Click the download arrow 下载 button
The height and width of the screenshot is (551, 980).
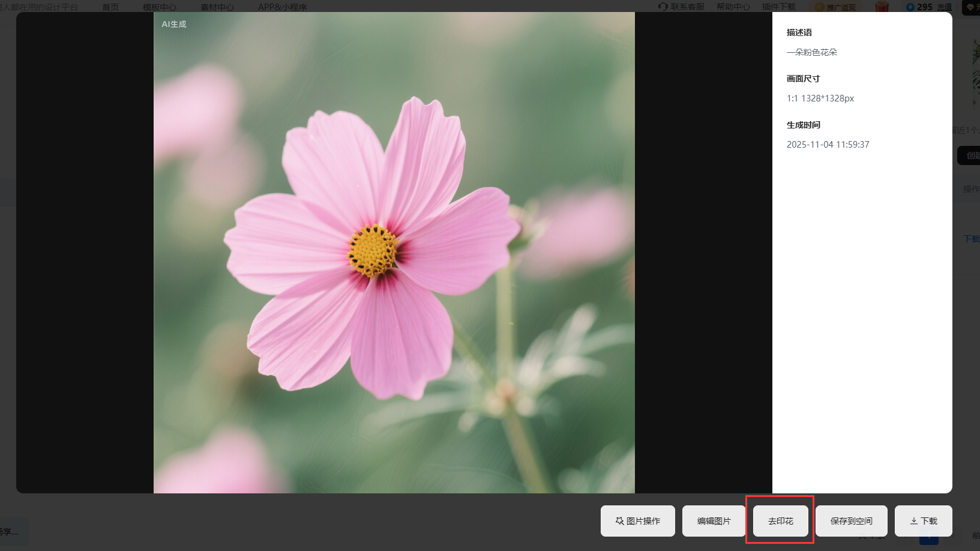(923, 521)
